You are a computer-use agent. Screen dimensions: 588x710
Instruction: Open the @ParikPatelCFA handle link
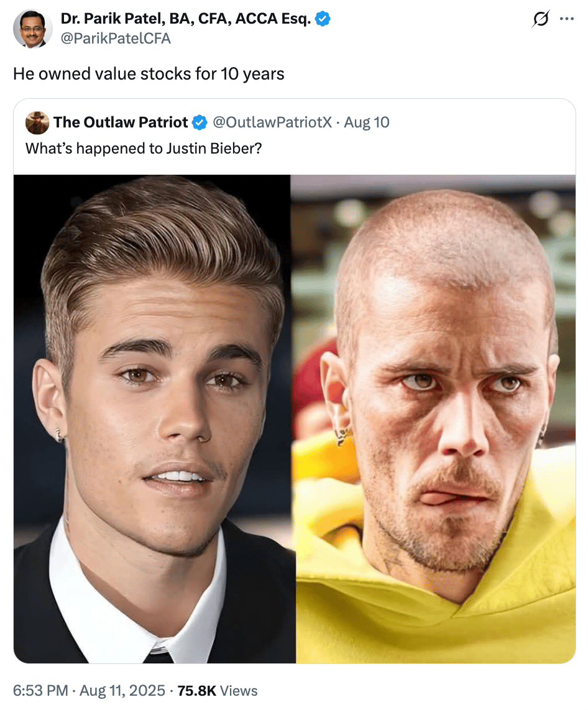click(x=116, y=39)
